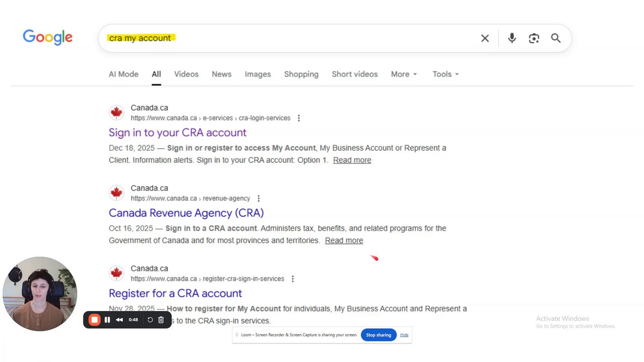The image size is (644, 362).
Task: Open three-dot menu for revenue-agency result
Action: [259, 199]
